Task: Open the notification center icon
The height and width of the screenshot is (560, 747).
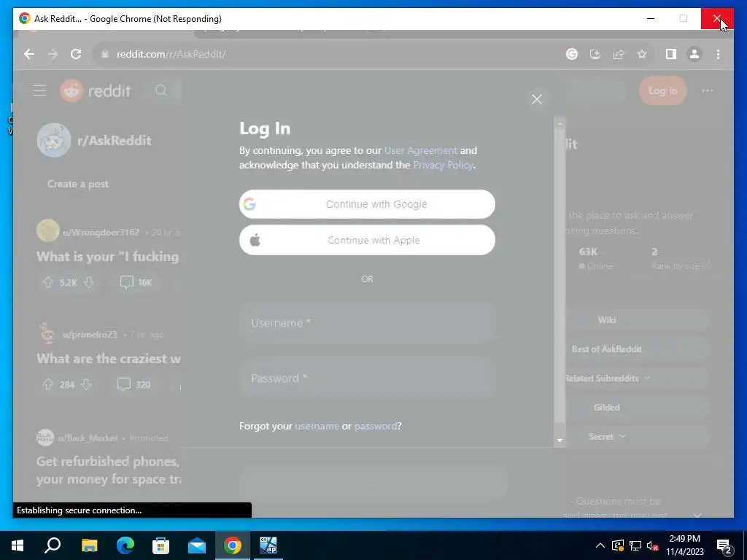Action: click(x=724, y=546)
